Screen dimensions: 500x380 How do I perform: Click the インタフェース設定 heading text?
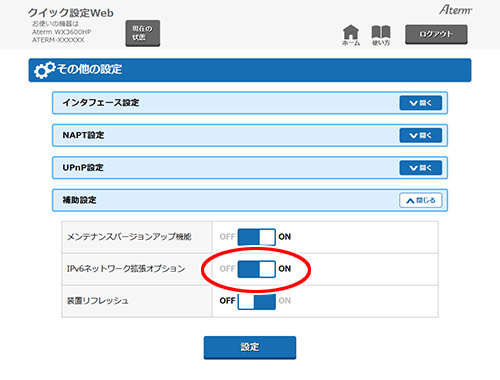[x=101, y=103]
